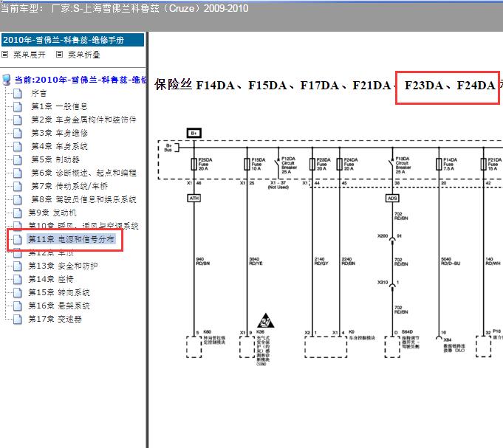Click the F14DA Fuse 7.5 A symbol
Image resolution: width=503 pixels, height=448 pixels.
tap(439, 164)
